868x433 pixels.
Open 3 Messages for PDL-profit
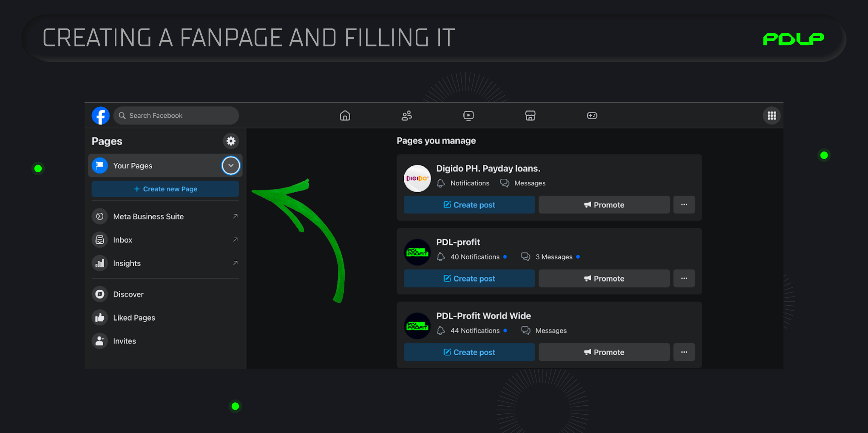pos(550,257)
